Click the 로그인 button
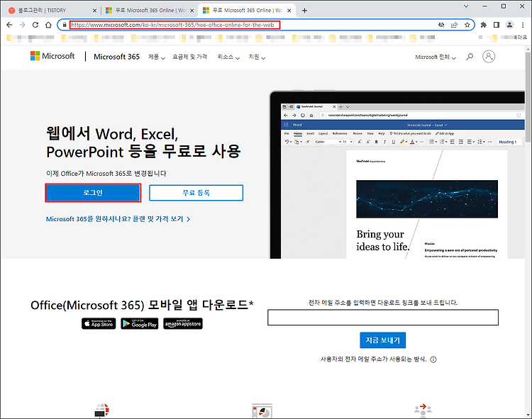 93,193
